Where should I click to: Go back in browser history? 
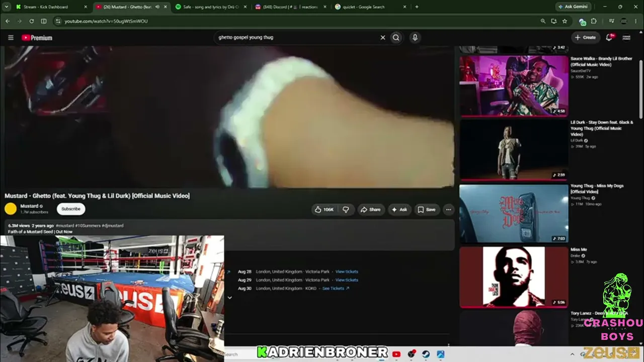coord(8,21)
